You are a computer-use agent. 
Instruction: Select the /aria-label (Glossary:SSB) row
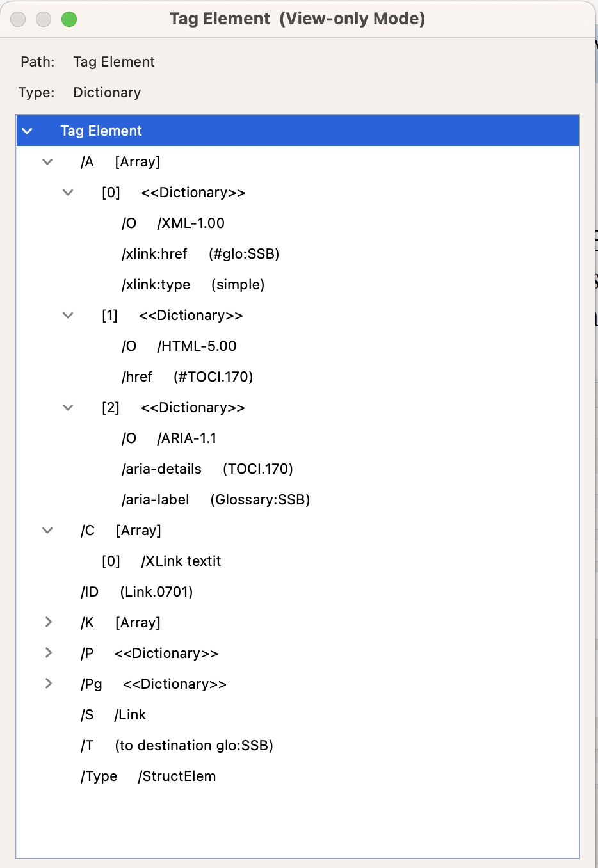(x=215, y=500)
